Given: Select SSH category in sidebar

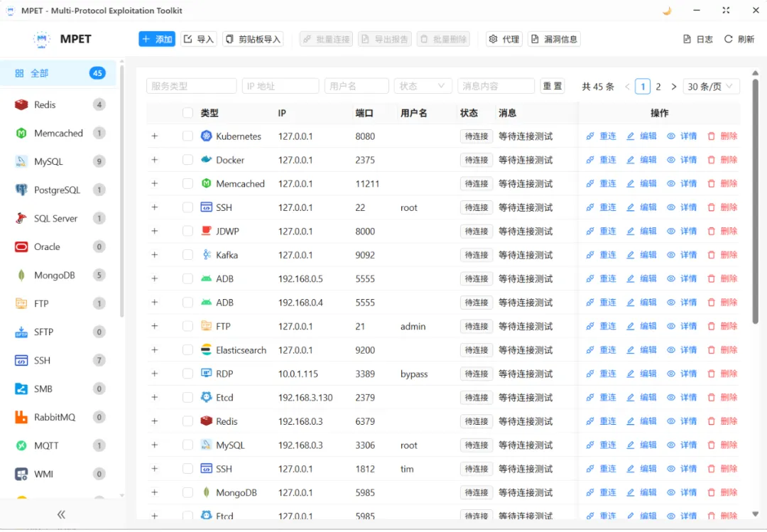Looking at the screenshot, I should 59,360.
